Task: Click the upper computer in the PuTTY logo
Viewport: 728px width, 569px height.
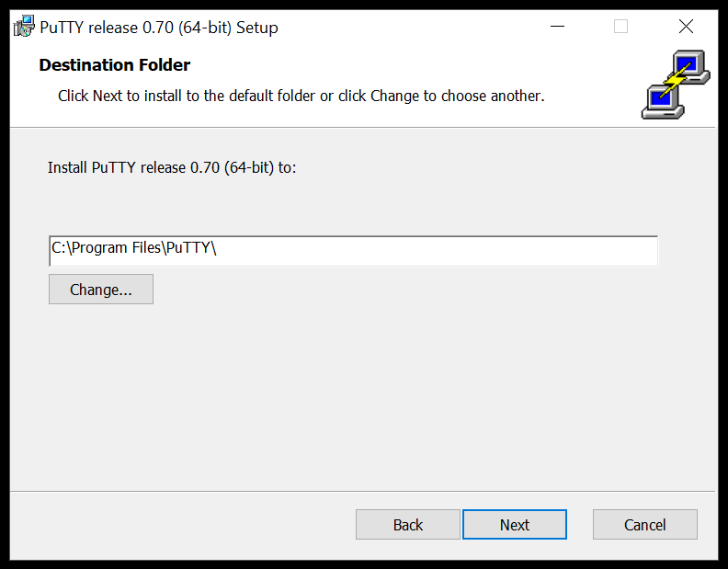Action: tap(689, 64)
